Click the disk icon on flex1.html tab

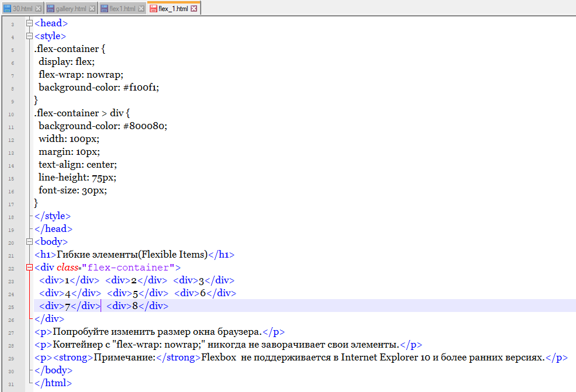[x=104, y=9]
